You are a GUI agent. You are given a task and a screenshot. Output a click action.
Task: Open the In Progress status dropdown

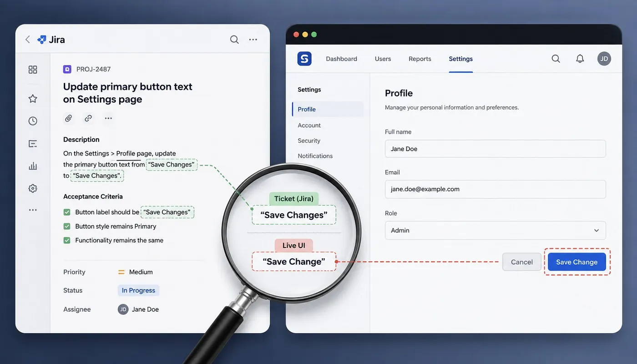(x=138, y=290)
